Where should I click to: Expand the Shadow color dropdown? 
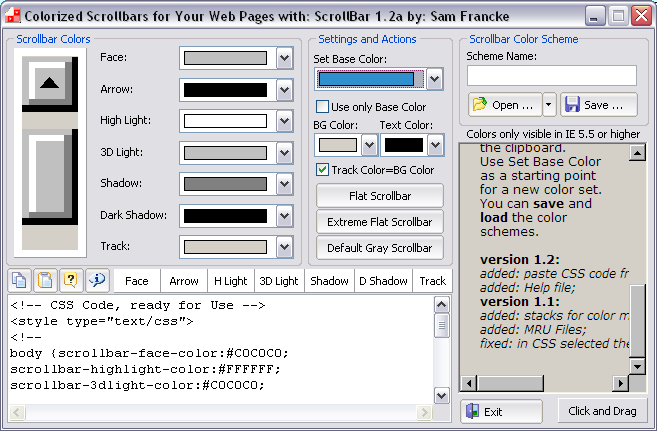click(x=285, y=184)
